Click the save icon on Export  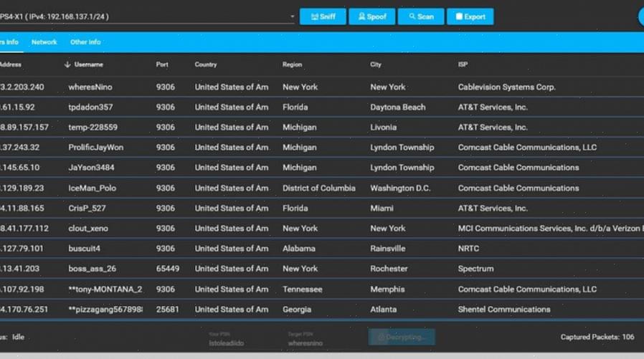click(458, 16)
